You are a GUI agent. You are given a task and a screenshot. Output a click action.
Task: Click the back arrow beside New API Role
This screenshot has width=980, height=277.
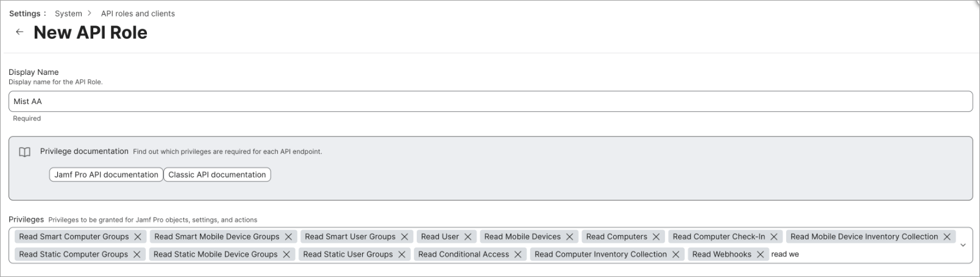(20, 32)
